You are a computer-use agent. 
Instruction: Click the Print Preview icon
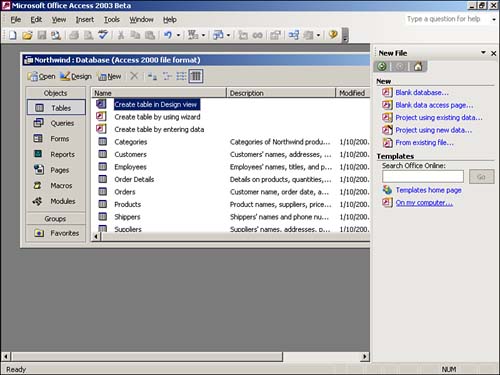pos(88,35)
